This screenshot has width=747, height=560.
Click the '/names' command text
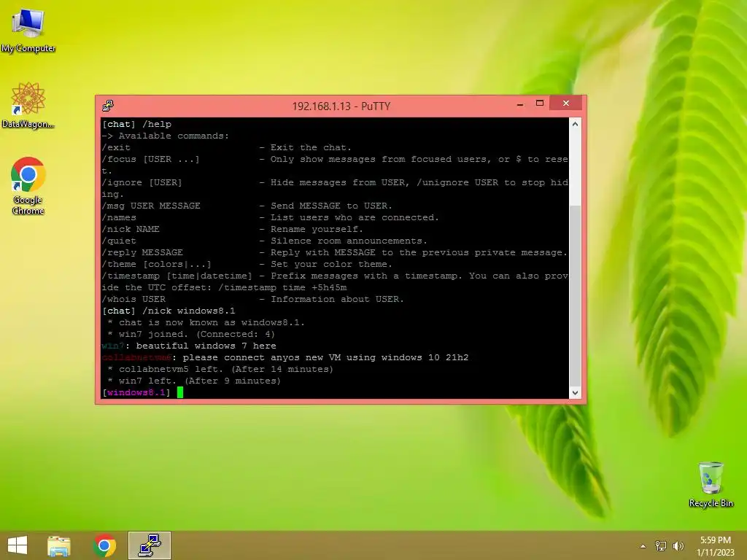(x=119, y=217)
